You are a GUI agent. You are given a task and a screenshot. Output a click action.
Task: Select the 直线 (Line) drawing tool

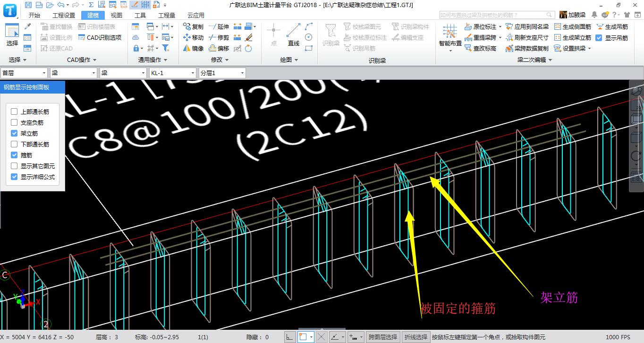coord(294,34)
